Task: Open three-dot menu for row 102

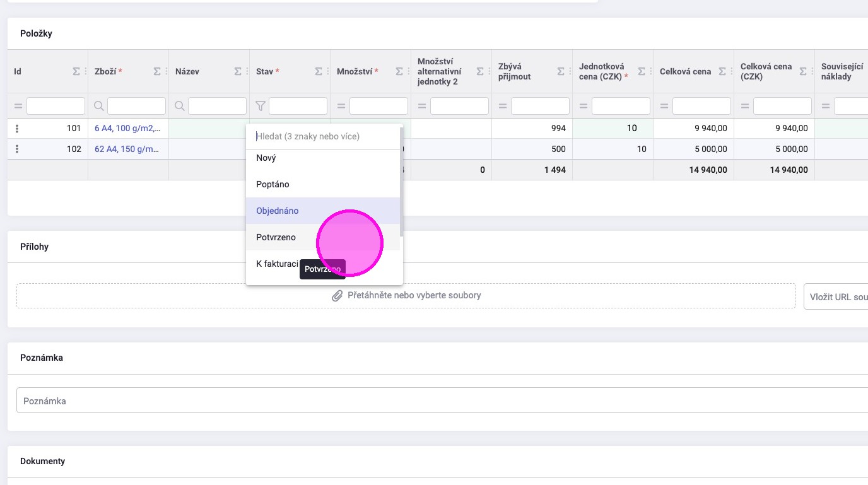Action: point(17,149)
